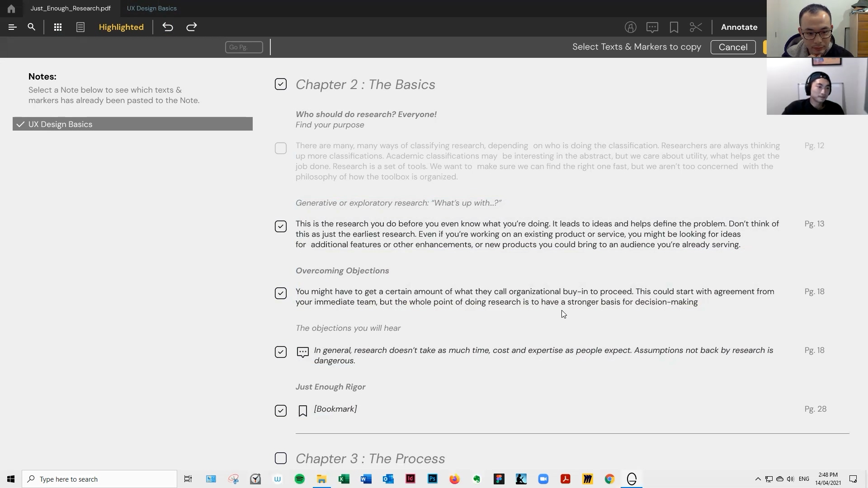The width and height of the screenshot is (868, 488).
Task: Check the Chapter 3 : The Process checkbox
Action: [281, 459]
